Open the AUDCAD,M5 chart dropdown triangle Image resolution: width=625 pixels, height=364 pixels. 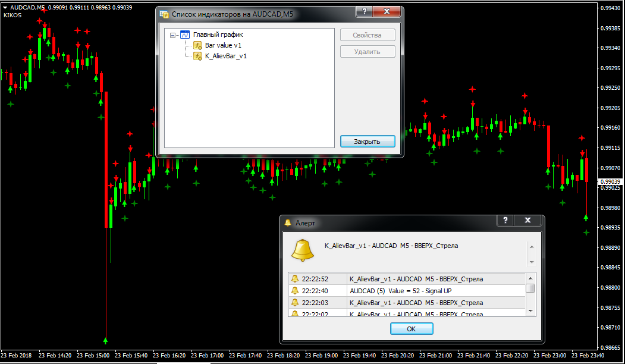click(x=5, y=7)
